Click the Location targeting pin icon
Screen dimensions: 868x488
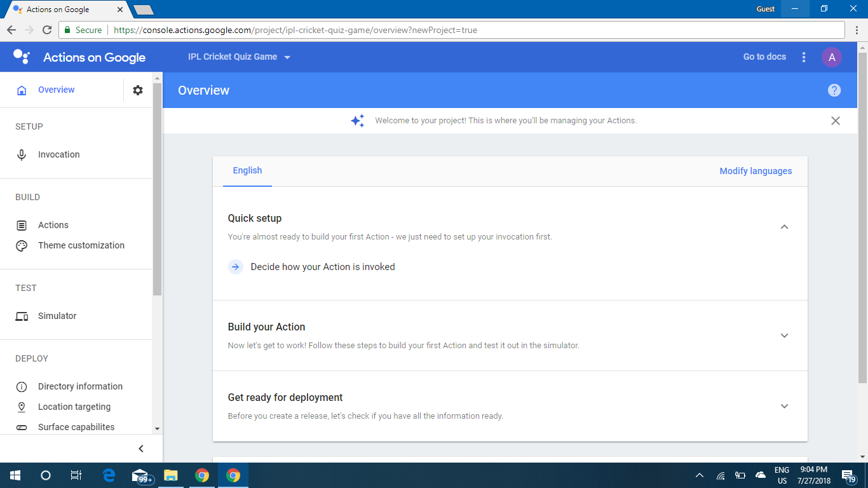[x=22, y=407]
